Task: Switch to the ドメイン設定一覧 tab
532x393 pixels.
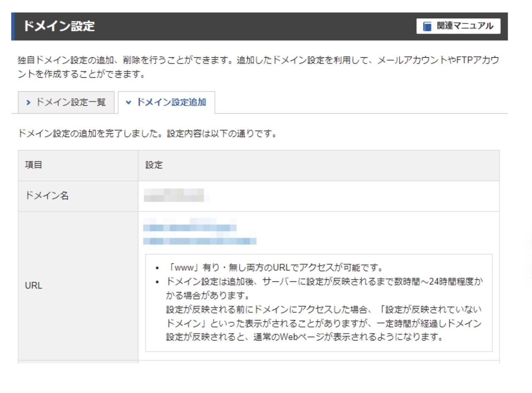Action: click(66, 103)
